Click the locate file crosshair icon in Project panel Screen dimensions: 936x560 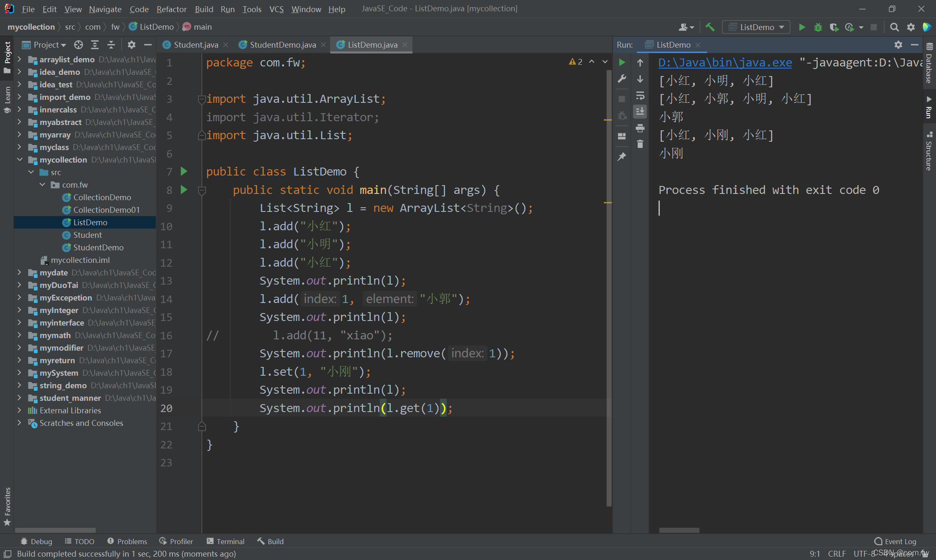(x=79, y=45)
